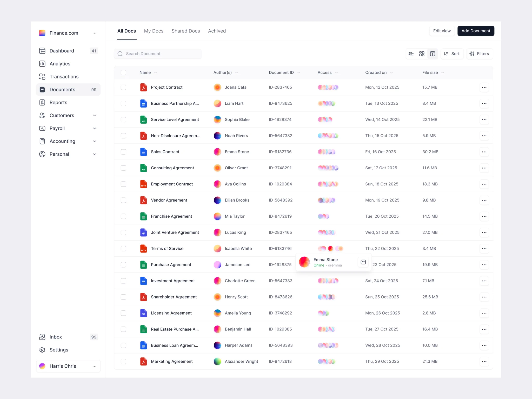
Task: Open more options for Sales Contract row
Action: pos(484,152)
